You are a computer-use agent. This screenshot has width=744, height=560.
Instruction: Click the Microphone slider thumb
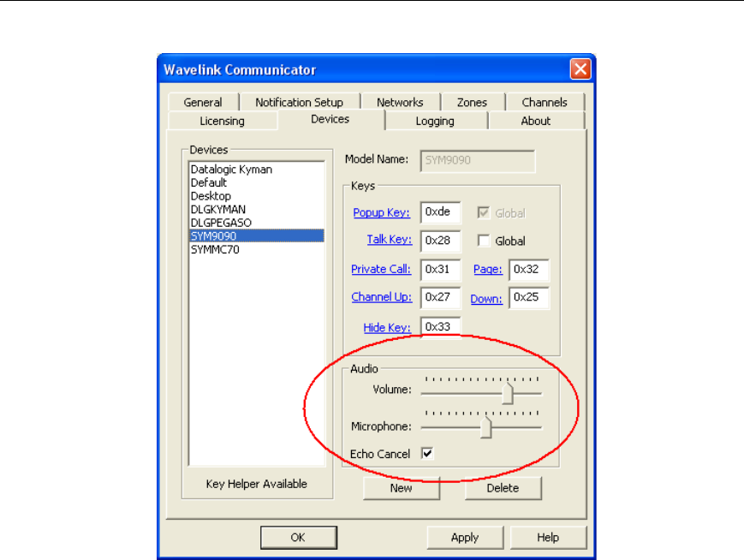coord(486,427)
